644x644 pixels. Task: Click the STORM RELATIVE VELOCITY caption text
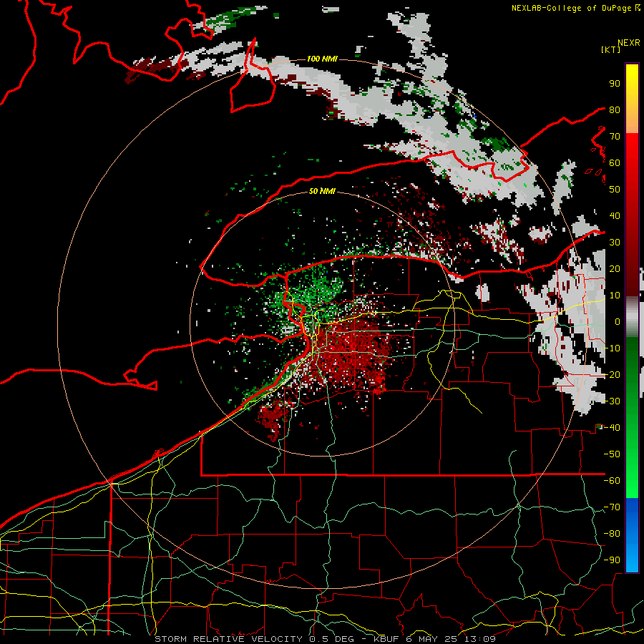point(228,639)
